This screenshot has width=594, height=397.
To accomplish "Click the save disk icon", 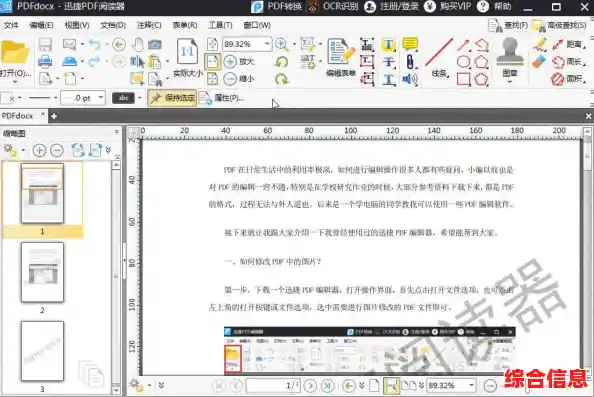I will click(45, 45).
